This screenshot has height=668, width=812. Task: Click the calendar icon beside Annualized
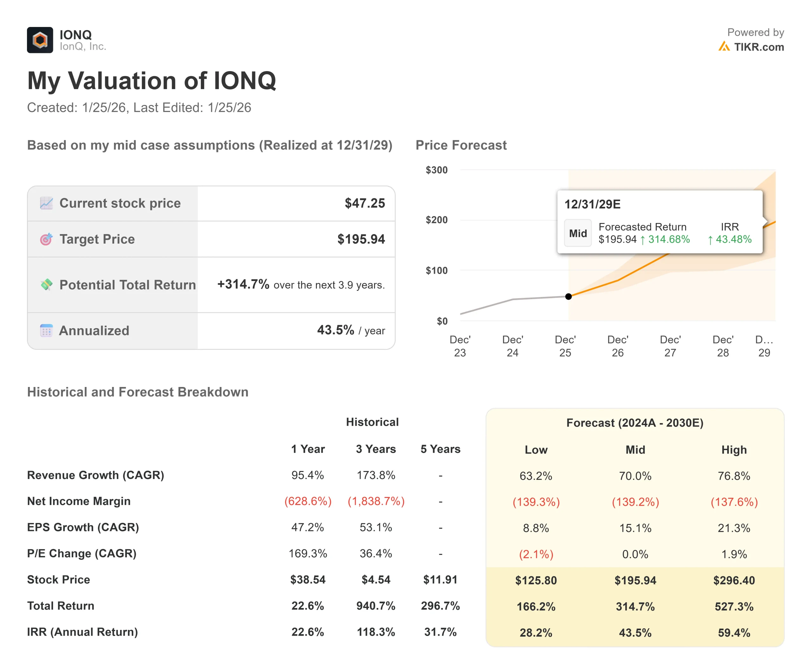click(46, 330)
